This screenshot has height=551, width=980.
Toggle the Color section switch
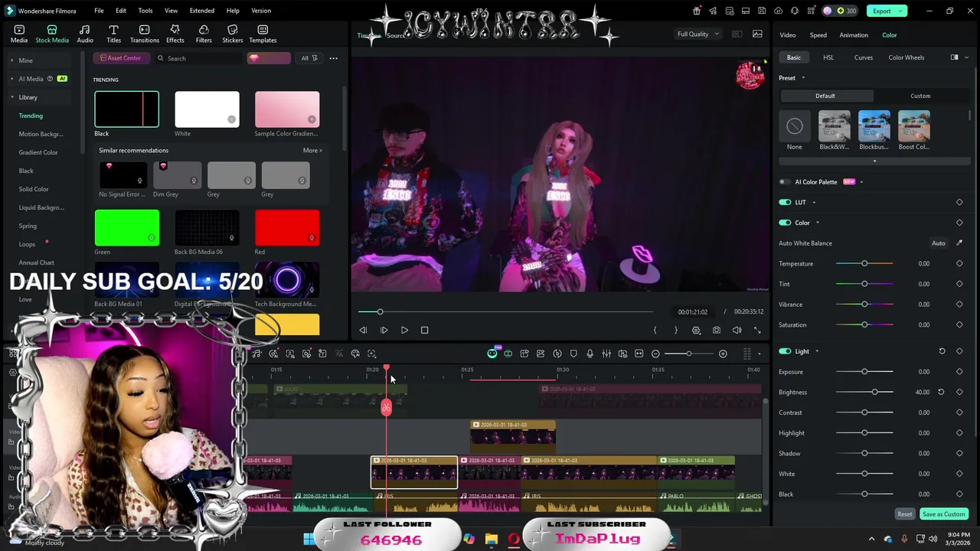point(785,223)
